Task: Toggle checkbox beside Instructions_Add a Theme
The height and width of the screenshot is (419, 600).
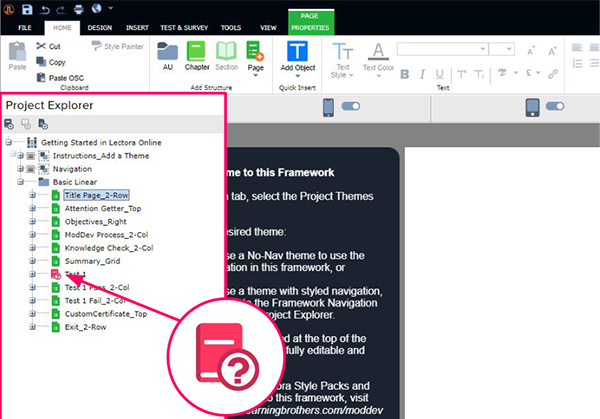Action: (29, 157)
